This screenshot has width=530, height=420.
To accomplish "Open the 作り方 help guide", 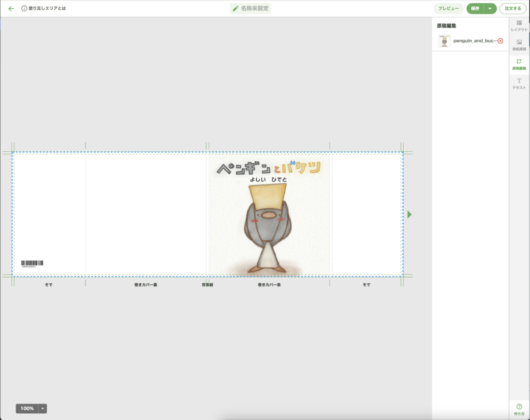I will pyautogui.click(x=519, y=409).
